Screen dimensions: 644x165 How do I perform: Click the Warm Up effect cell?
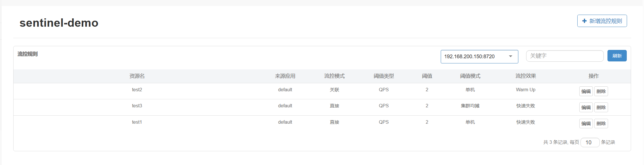click(526, 90)
